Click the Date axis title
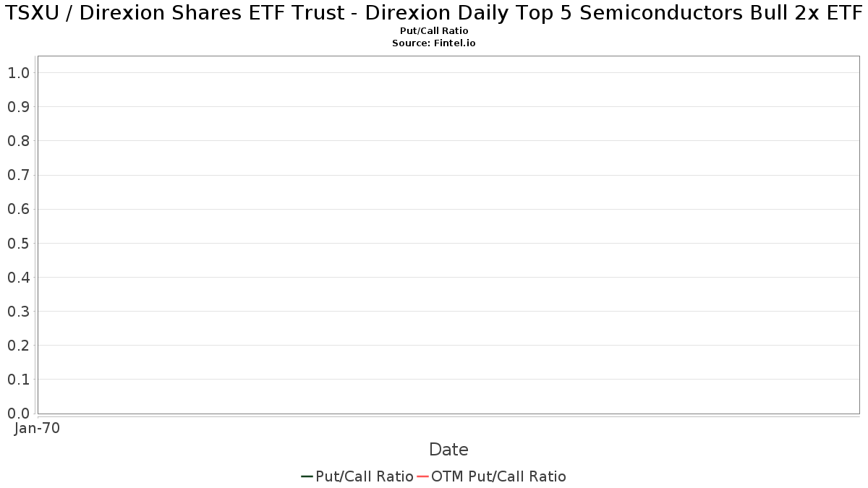This screenshot has width=868, height=488. (x=448, y=450)
